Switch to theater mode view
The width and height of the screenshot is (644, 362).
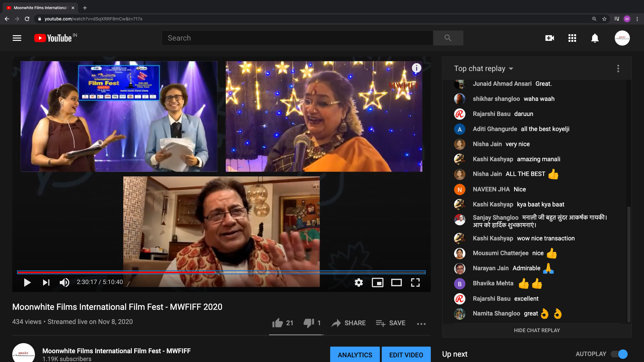pos(396,282)
